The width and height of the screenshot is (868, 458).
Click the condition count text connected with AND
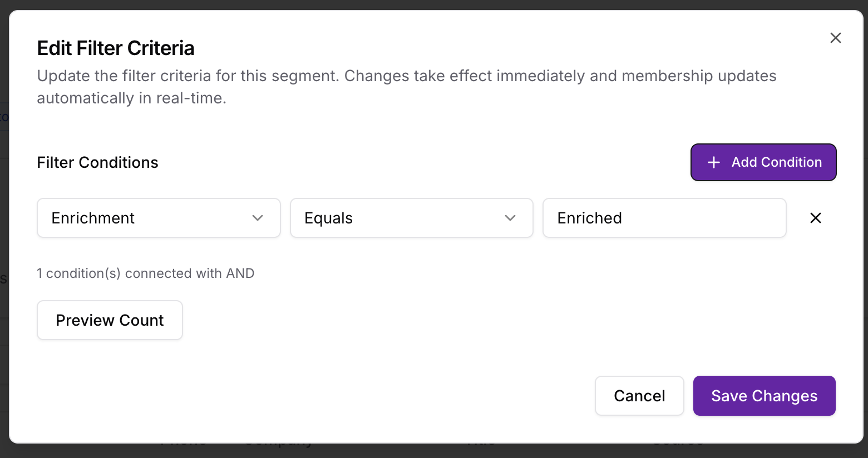(x=145, y=273)
